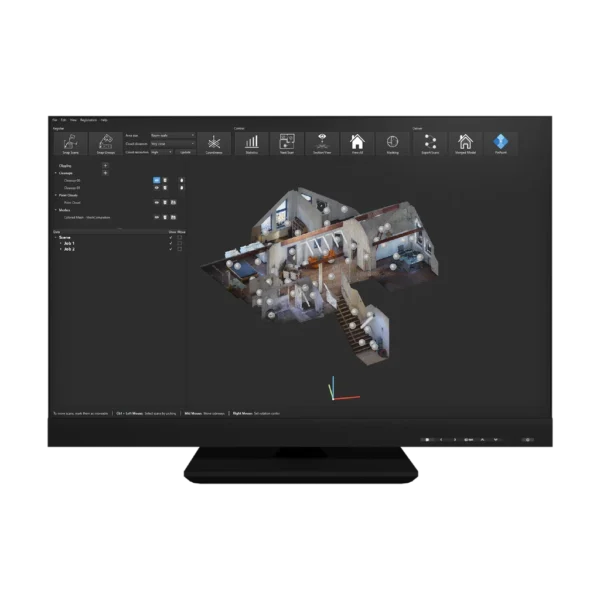Viewport: 600px width, 600px height.
Task: Toggle visibility of Cleanup 01
Action: click(x=157, y=188)
